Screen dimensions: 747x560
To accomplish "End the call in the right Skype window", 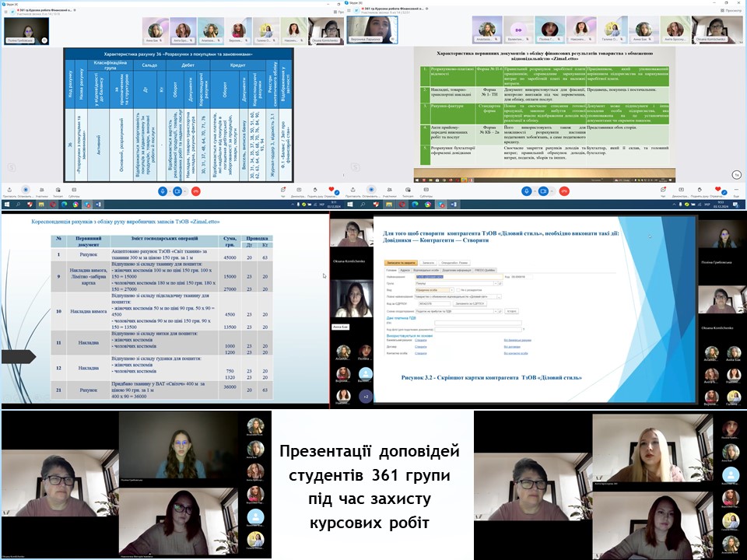I will pos(564,191).
